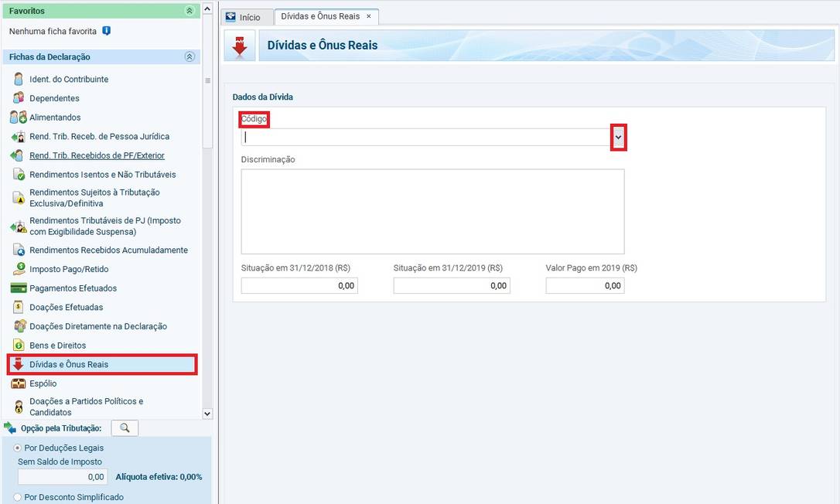Collapse the Fichas da Declaração section

pos(190,57)
